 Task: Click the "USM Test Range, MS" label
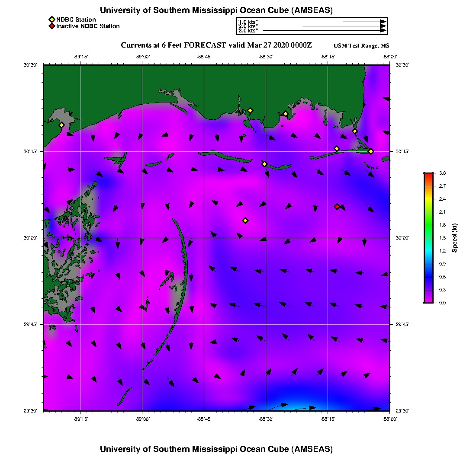point(361,46)
